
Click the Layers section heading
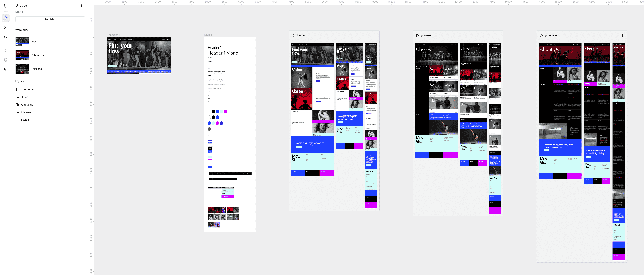pos(20,81)
